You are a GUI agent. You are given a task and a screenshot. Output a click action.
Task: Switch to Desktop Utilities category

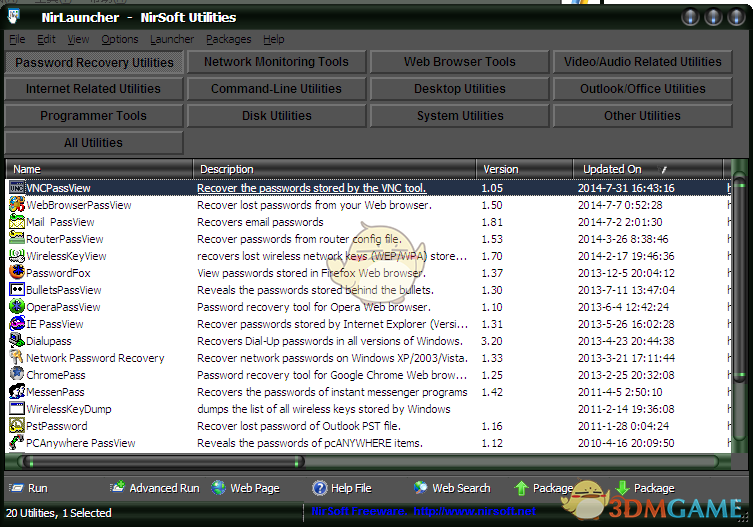(x=460, y=89)
